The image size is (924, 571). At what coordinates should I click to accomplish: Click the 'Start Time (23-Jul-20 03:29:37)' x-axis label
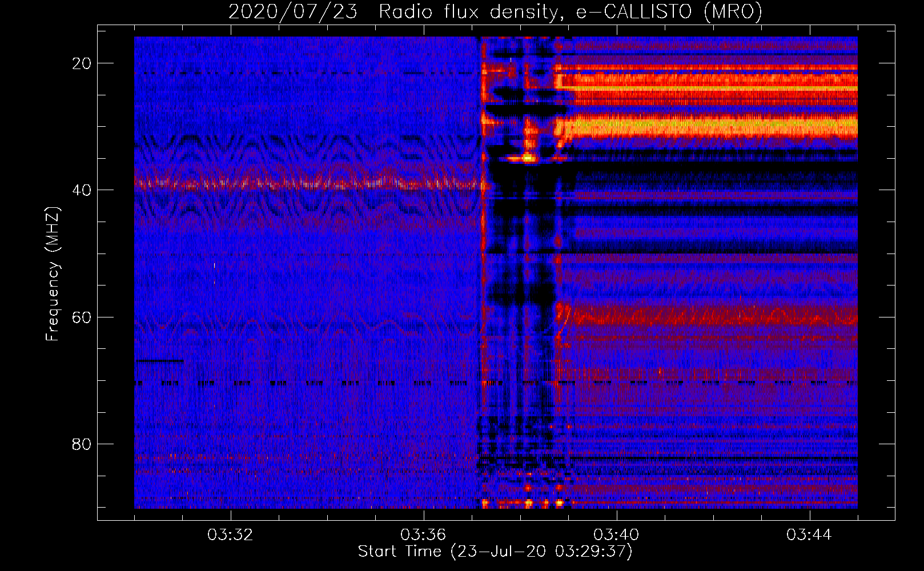pos(495,552)
